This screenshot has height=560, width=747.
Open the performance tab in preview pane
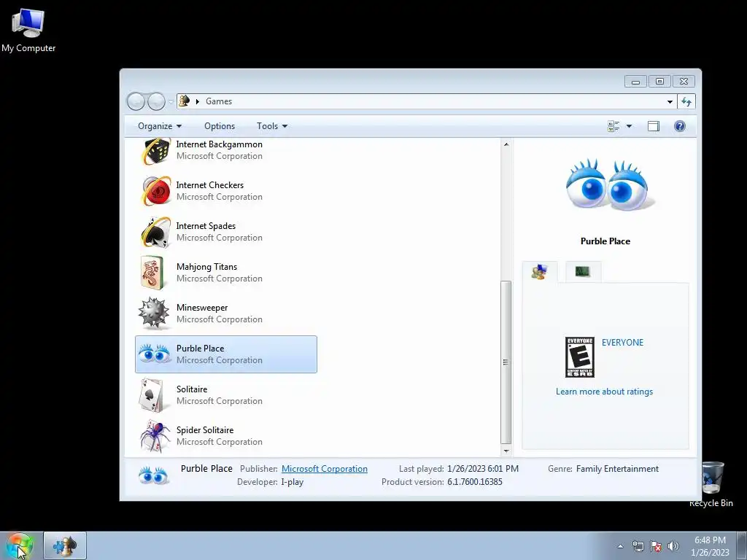tap(583, 271)
